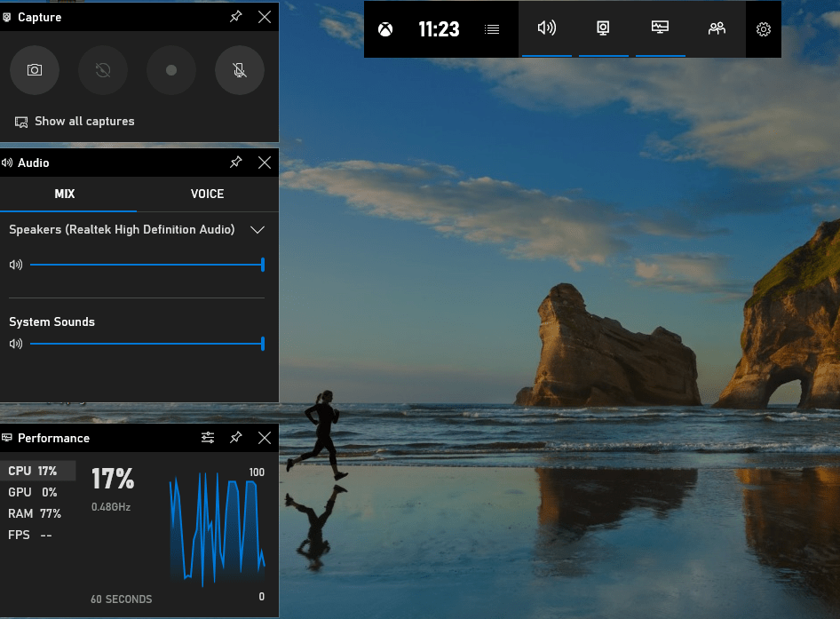Screen dimensions: 840x619
Task: Open the Xbox icon in Game Bar
Action: coord(385,29)
